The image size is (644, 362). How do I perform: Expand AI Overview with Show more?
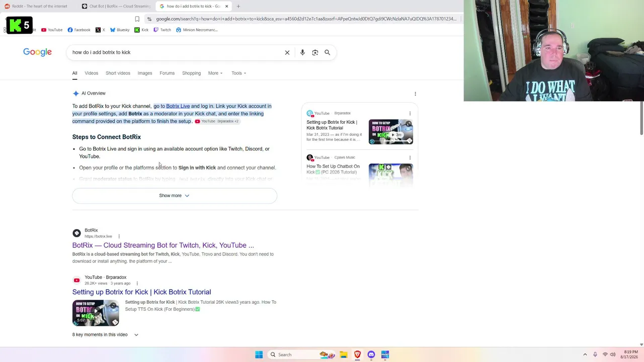[x=175, y=196]
